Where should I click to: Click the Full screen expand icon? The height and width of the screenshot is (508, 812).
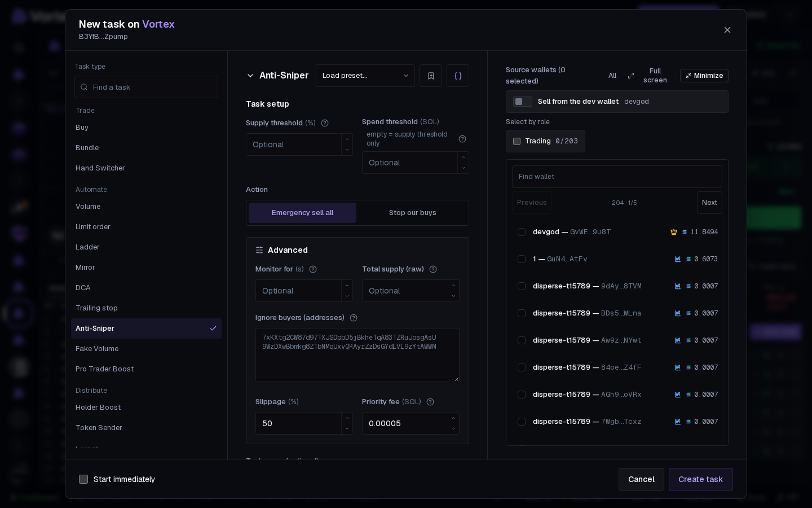coord(631,76)
